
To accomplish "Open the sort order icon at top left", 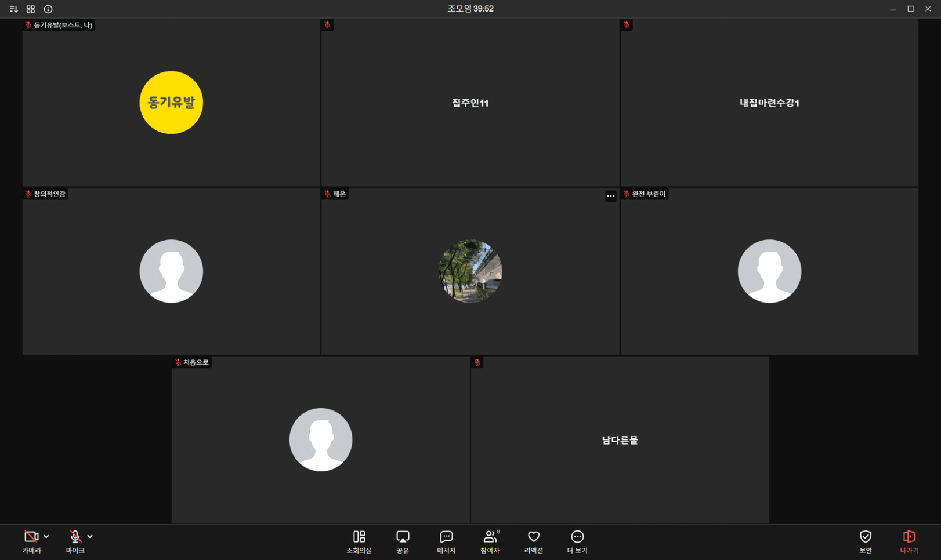I will click(14, 9).
